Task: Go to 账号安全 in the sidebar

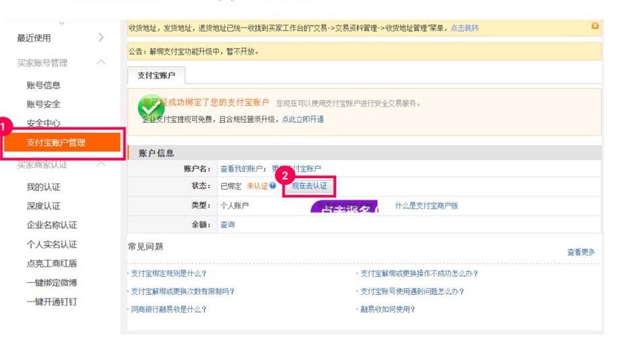Action: [43, 104]
